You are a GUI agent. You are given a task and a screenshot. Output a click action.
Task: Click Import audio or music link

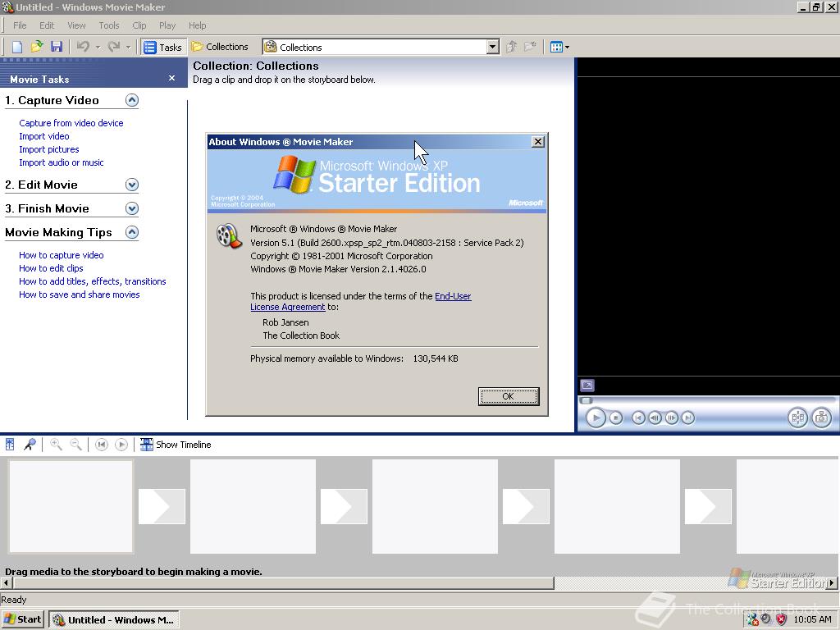point(61,162)
